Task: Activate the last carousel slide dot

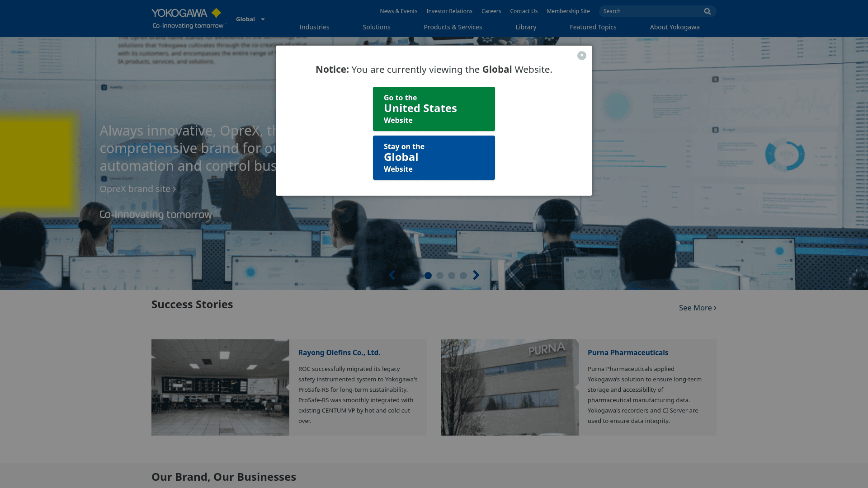Action: 463,275
